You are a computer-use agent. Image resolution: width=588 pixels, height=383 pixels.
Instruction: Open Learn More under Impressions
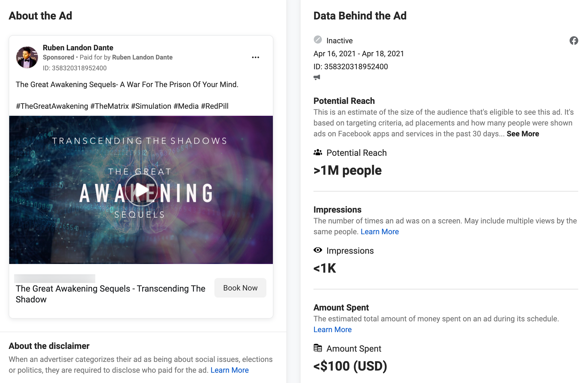[380, 232]
